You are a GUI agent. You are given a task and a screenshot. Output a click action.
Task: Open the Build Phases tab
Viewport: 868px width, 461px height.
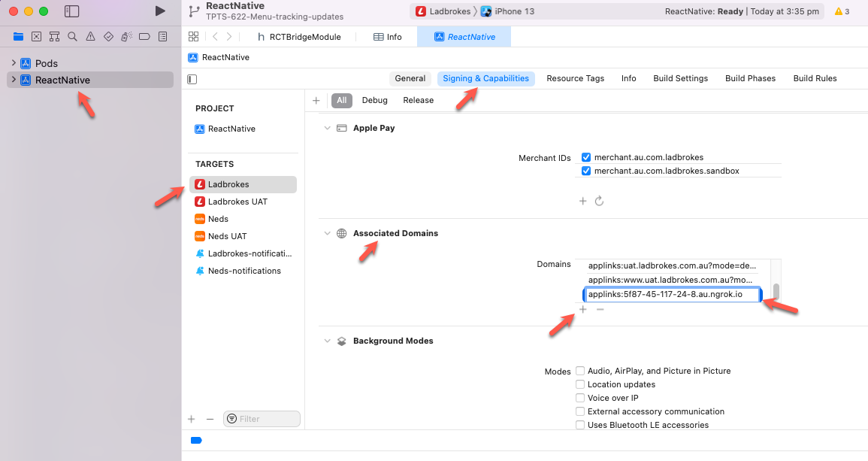click(750, 79)
